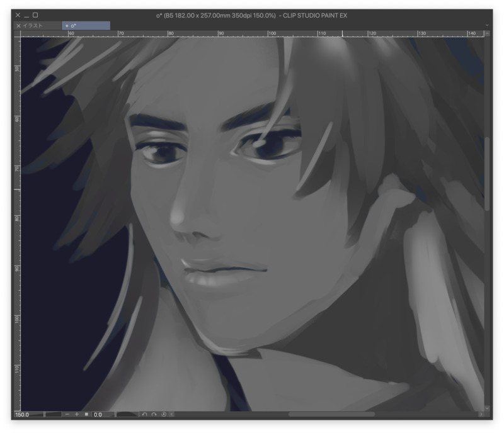Click the vertical scrollbar up arrow
The image size is (504, 433).
[x=487, y=33]
